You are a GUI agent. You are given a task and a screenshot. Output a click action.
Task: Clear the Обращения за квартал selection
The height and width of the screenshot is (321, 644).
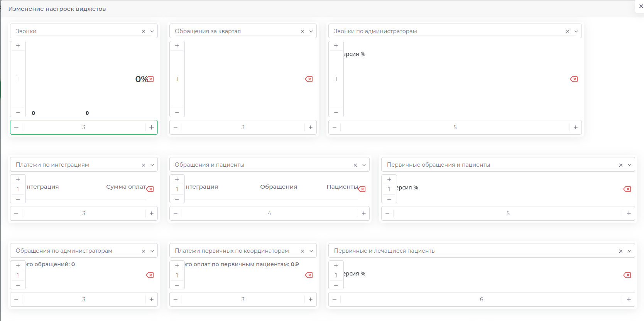[303, 31]
